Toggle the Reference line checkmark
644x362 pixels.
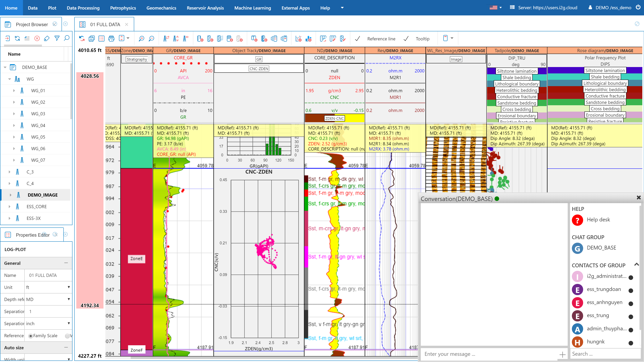point(358,39)
